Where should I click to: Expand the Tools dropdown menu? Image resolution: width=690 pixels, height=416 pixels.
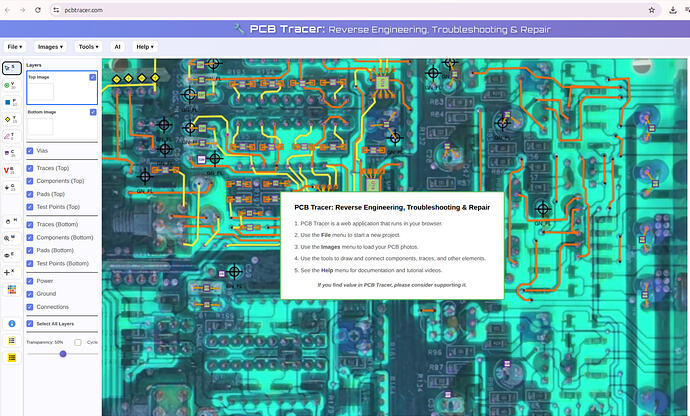pos(88,47)
